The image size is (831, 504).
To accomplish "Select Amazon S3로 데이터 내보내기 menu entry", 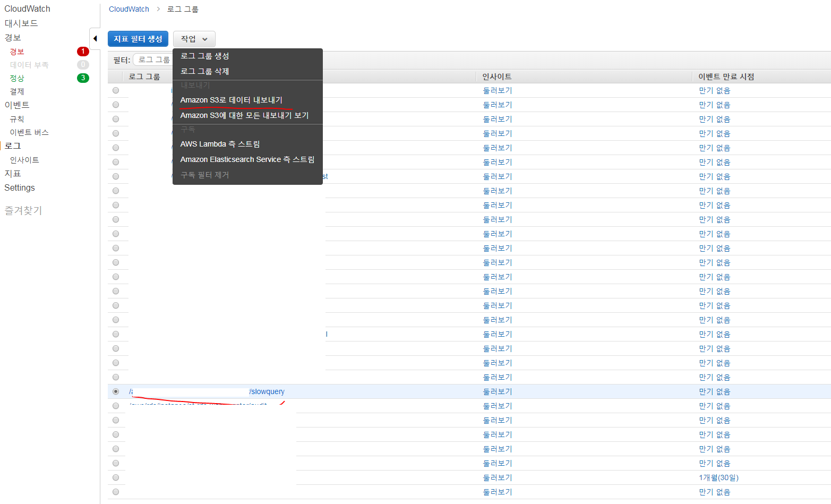I will click(x=232, y=100).
